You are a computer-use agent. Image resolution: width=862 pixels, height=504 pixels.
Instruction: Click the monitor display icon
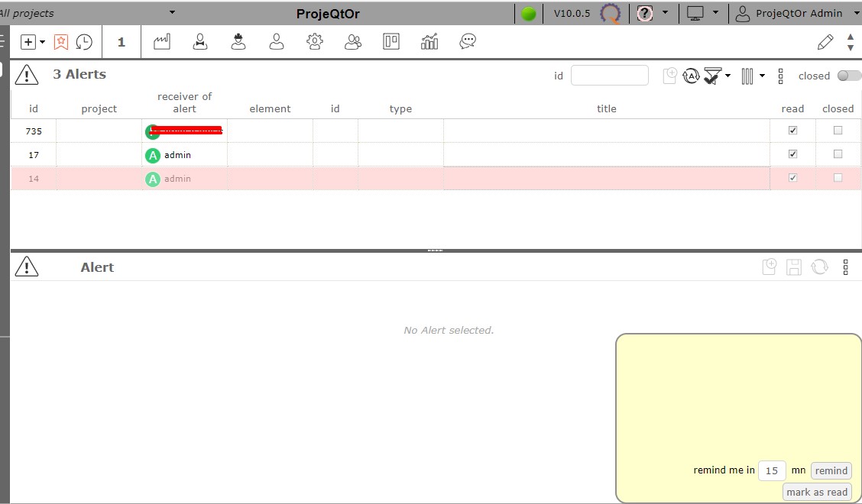[695, 13]
